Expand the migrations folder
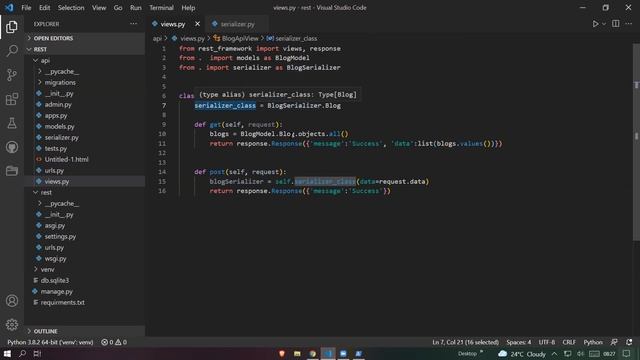 click(x=85, y=82)
